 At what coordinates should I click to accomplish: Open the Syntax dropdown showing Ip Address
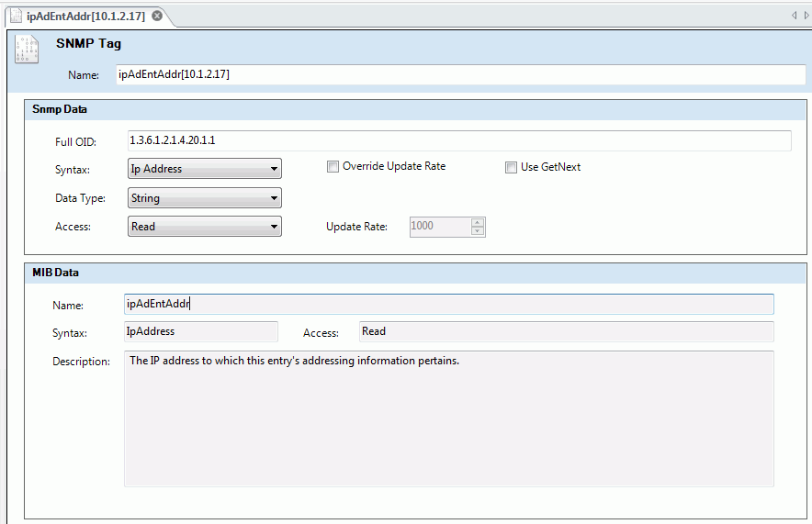coord(205,169)
